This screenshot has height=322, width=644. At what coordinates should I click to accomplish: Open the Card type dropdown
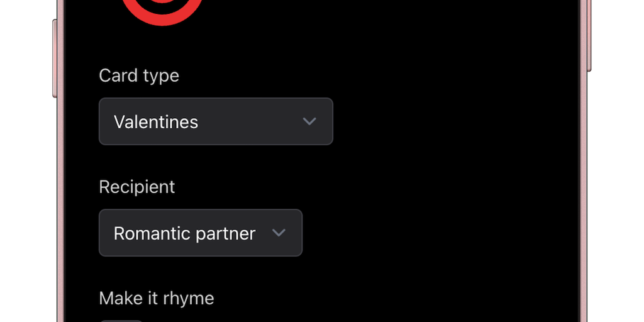[216, 121]
